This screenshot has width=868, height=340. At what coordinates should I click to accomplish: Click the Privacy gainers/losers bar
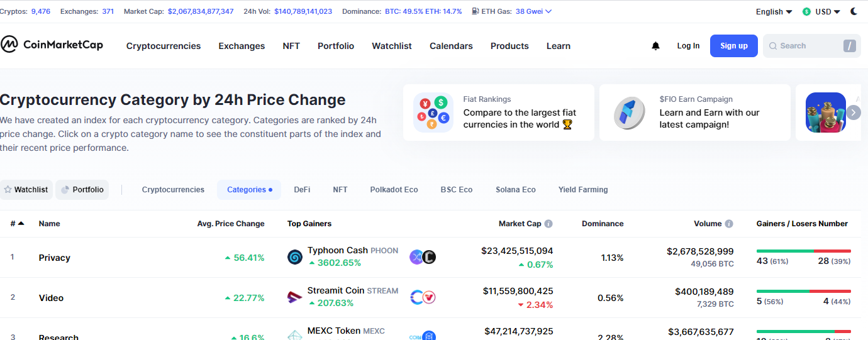[804, 251]
